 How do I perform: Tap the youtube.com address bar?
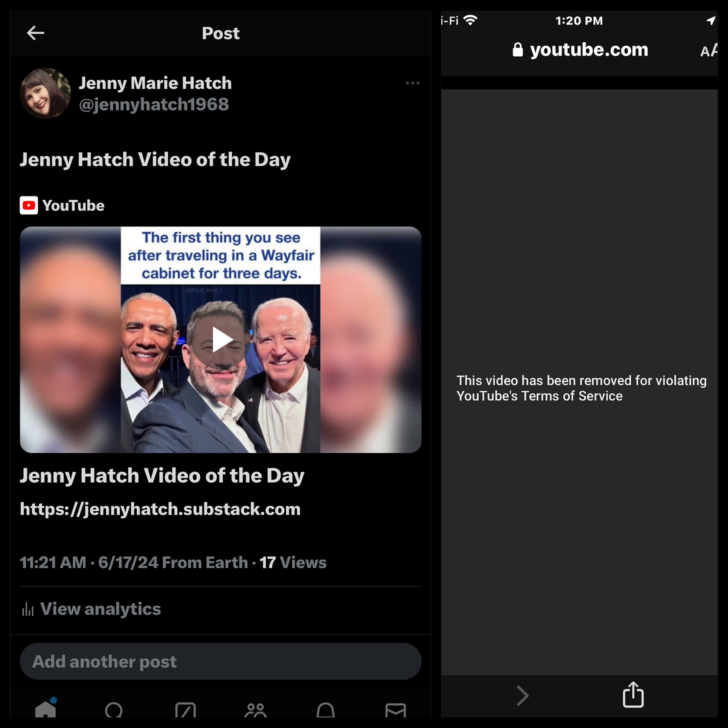[580, 50]
